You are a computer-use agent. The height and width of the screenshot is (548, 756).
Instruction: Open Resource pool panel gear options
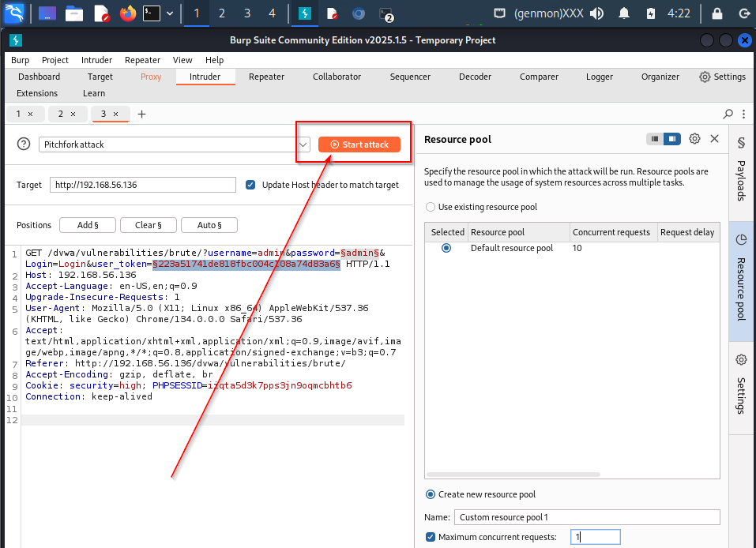point(694,139)
